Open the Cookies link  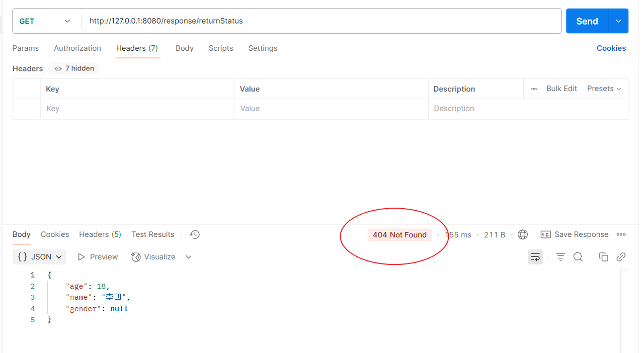[611, 48]
